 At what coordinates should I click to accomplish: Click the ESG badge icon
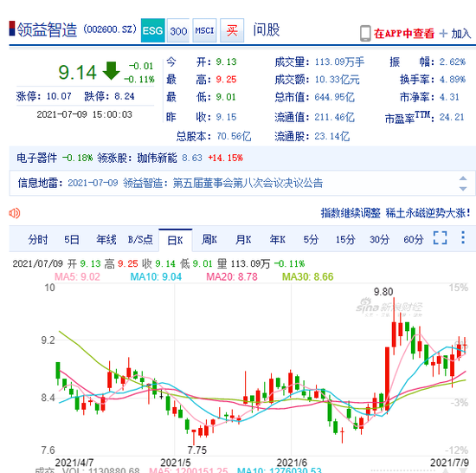152,30
